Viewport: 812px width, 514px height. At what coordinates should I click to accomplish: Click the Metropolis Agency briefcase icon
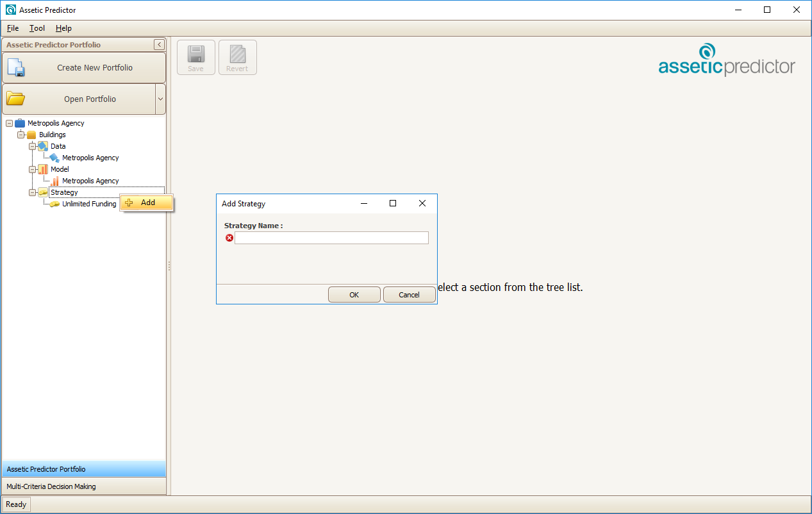point(20,123)
